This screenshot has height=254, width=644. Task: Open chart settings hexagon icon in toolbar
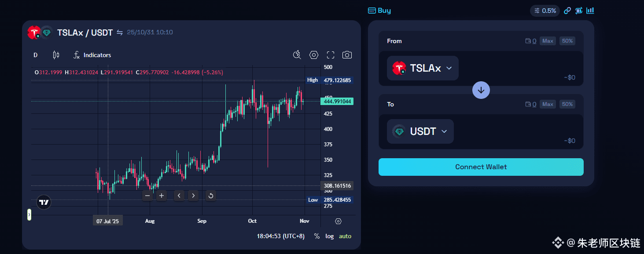(x=314, y=55)
